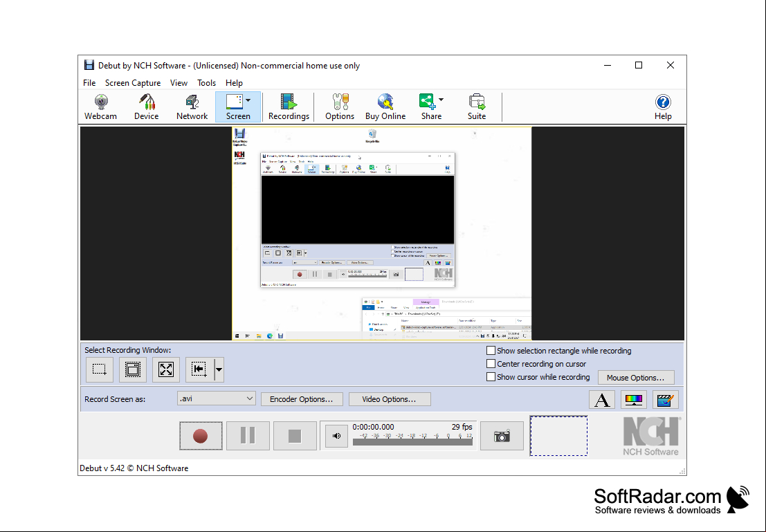Start recording with the red Record button
The height and width of the screenshot is (532, 766).
[x=201, y=436]
